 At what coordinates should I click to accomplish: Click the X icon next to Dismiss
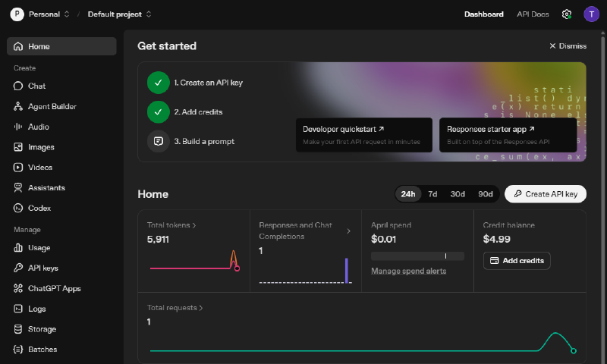click(552, 46)
